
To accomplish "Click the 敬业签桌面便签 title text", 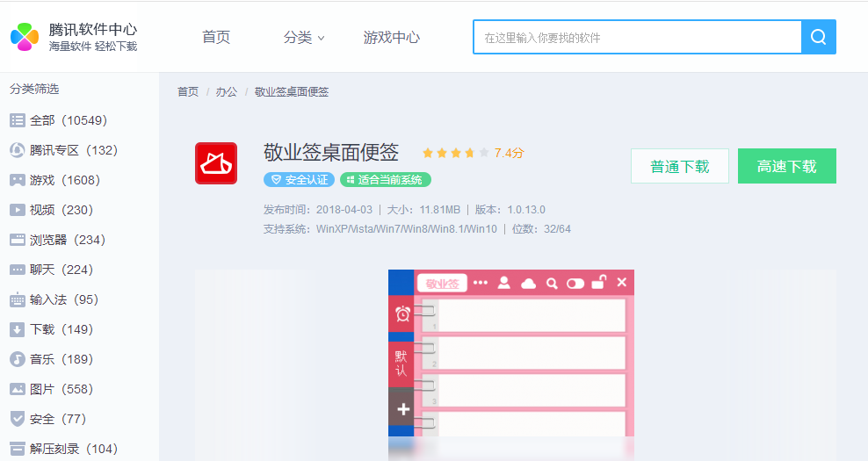I will (x=331, y=152).
